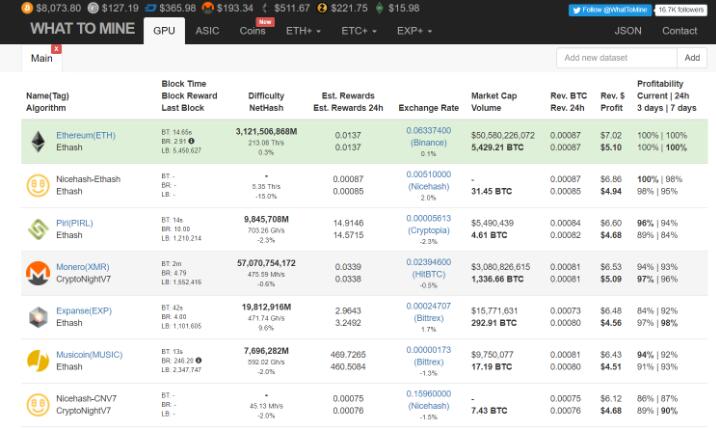Open the Expanse(EXP) coin link
The image size is (716, 428).
84,311
